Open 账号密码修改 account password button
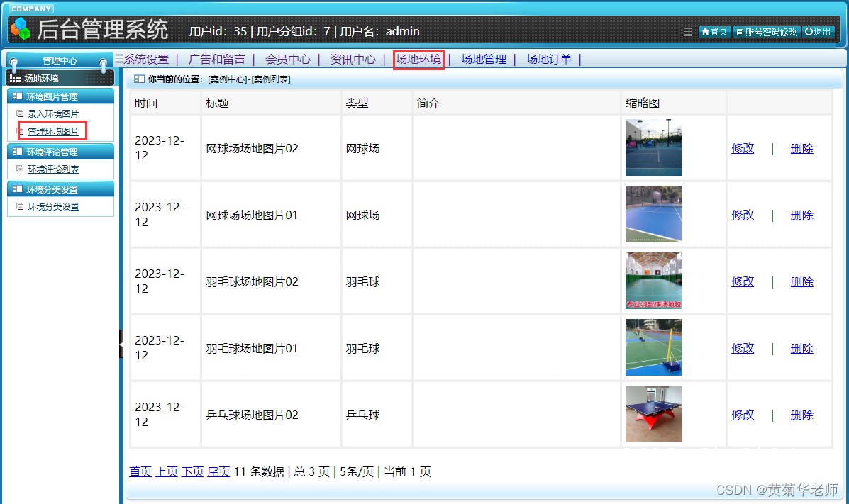 (765, 31)
